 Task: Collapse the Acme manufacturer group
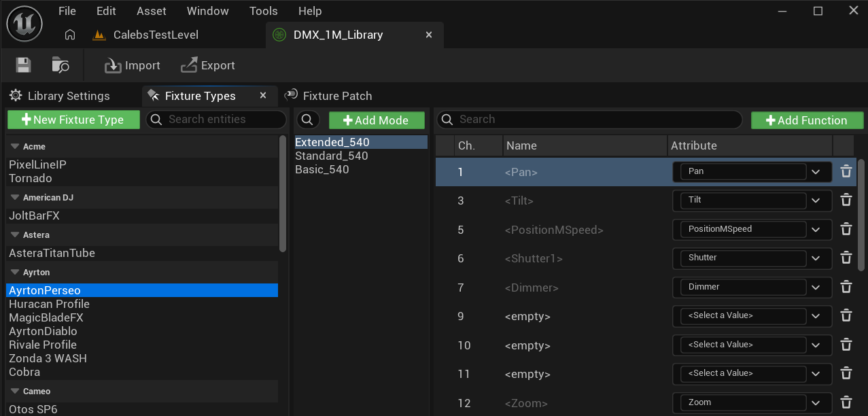pyautogui.click(x=14, y=146)
